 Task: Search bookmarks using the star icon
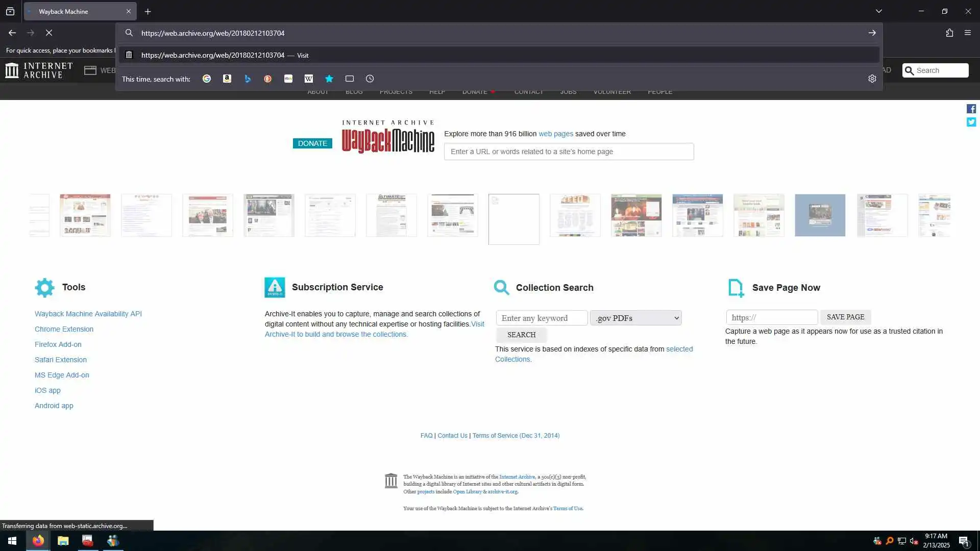(329, 79)
